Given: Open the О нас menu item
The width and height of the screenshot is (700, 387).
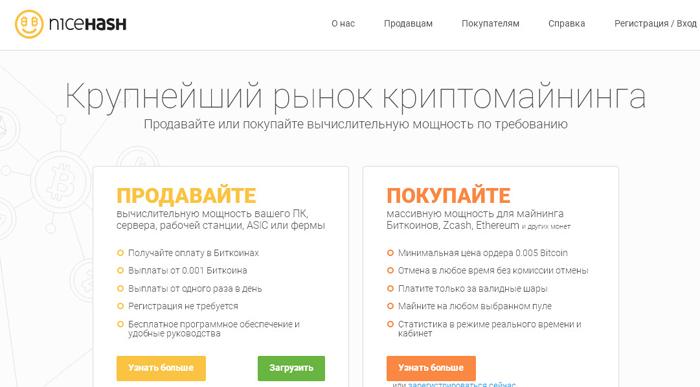Looking at the screenshot, I should coord(343,24).
